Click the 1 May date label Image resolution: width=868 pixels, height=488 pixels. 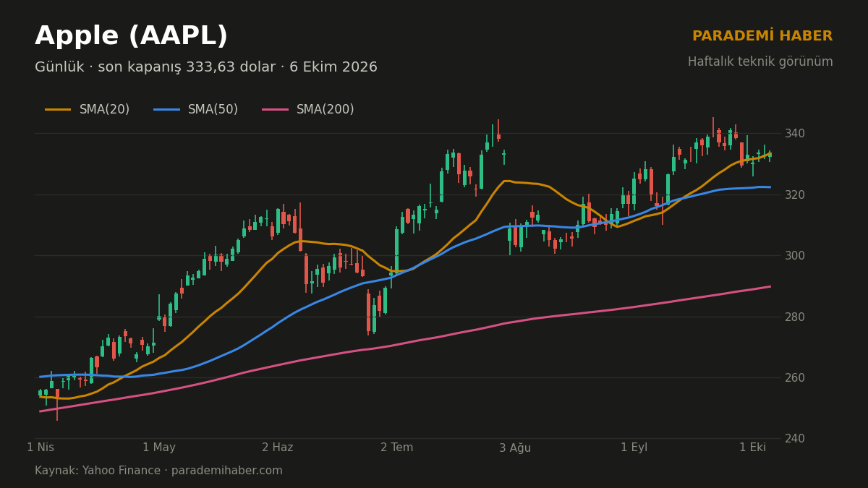click(x=159, y=448)
